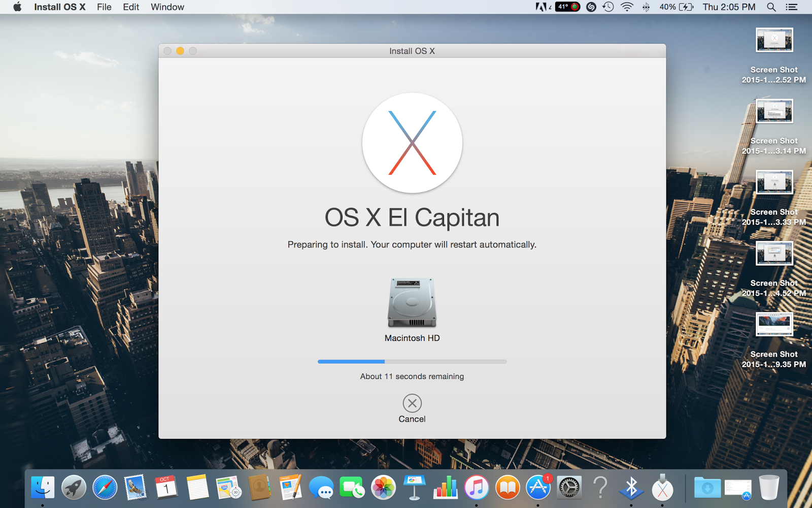The image size is (812, 508).
Task: Open Finder from the Dock
Action: click(43, 488)
